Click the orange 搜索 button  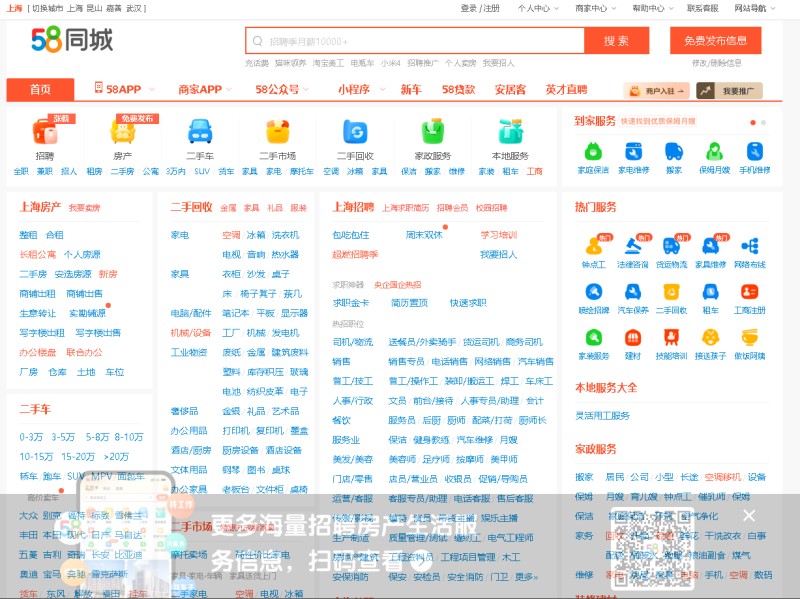point(616,41)
